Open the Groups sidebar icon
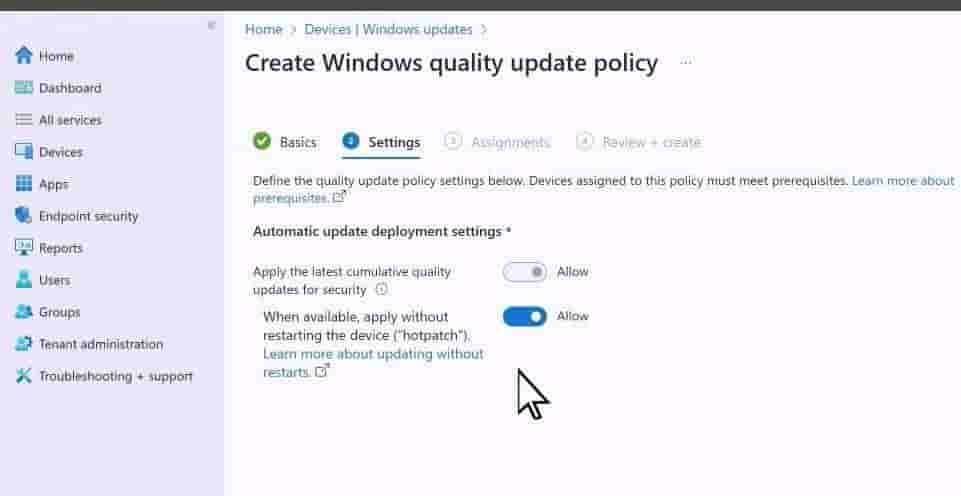The height and width of the screenshot is (496, 961). tap(23, 311)
